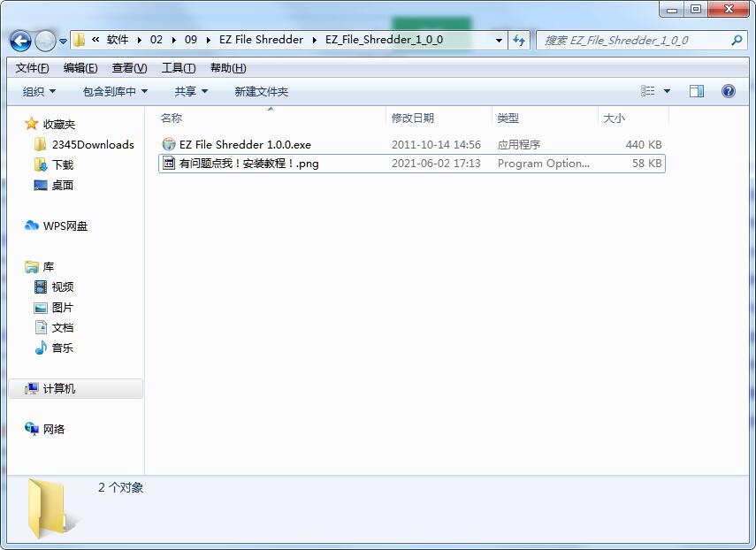Click the 视频 film strip icon

click(x=41, y=286)
